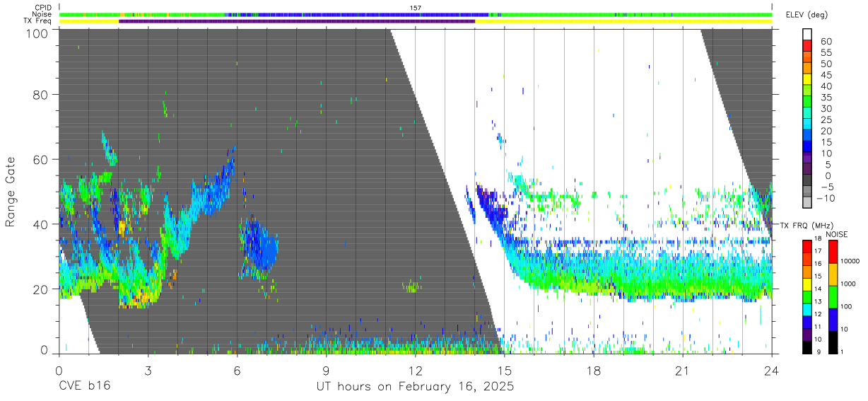Click the 12 tick on UT hours axis

point(415,371)
